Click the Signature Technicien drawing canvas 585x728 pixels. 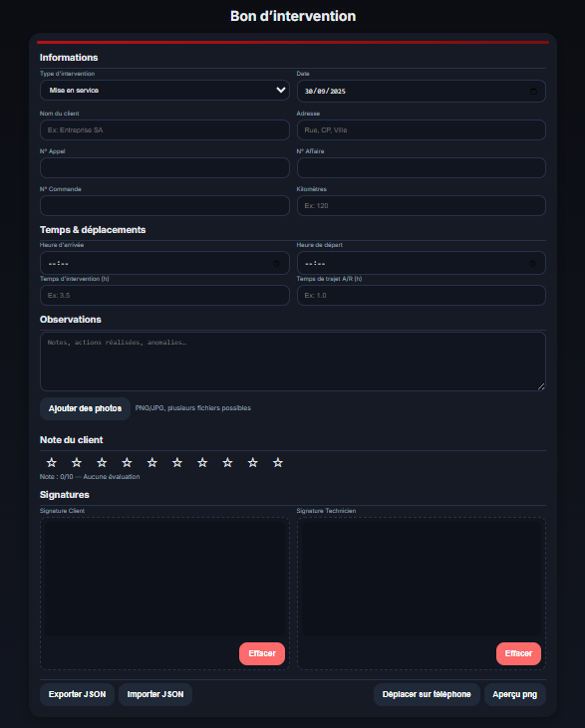[x=422, y=579]
